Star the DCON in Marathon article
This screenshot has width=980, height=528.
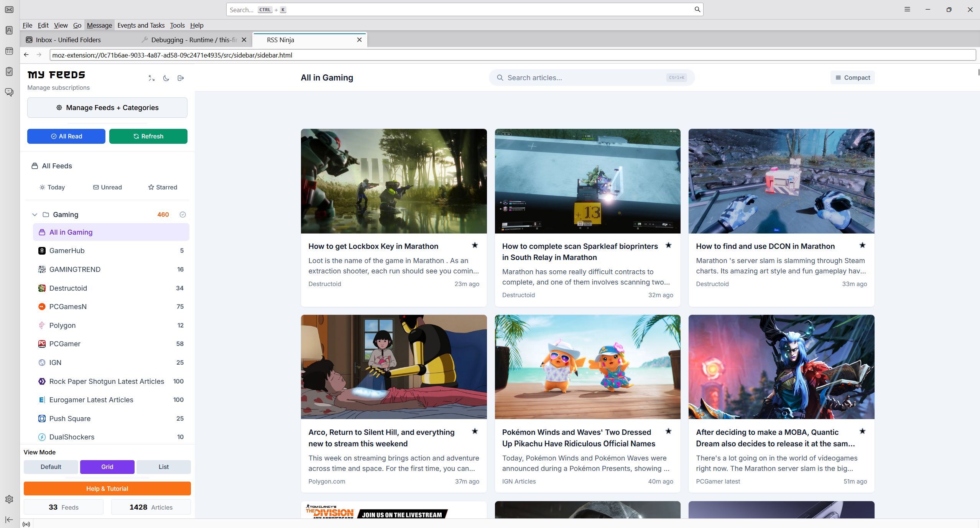click(862, 245)
